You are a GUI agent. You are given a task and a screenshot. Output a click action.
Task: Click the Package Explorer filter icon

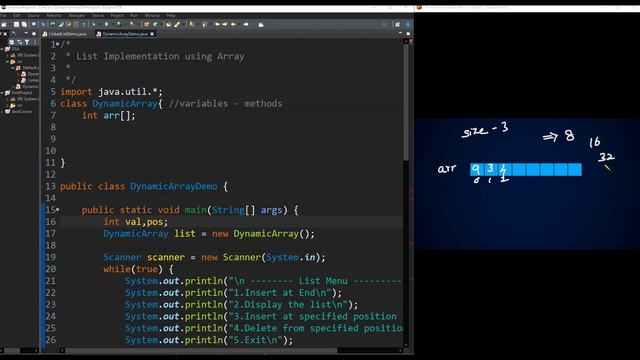27,42
